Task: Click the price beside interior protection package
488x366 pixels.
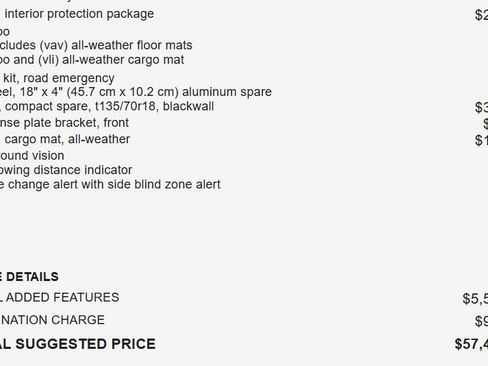Action: pos(481,15)
